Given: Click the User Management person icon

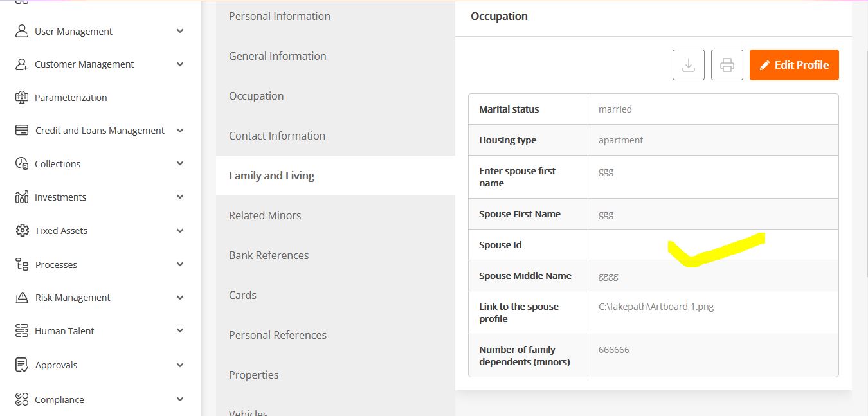Looking at the screenshot, I should coord(22,31).
